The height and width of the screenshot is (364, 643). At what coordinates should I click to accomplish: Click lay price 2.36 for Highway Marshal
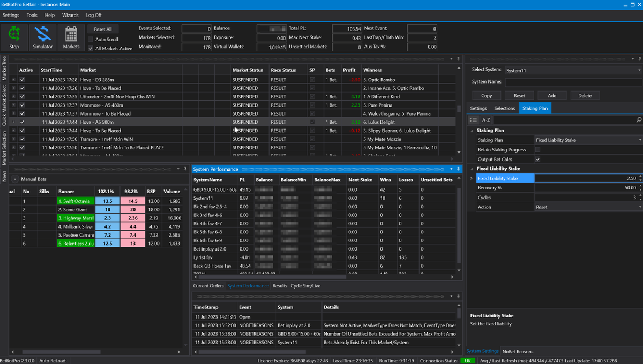133,218
